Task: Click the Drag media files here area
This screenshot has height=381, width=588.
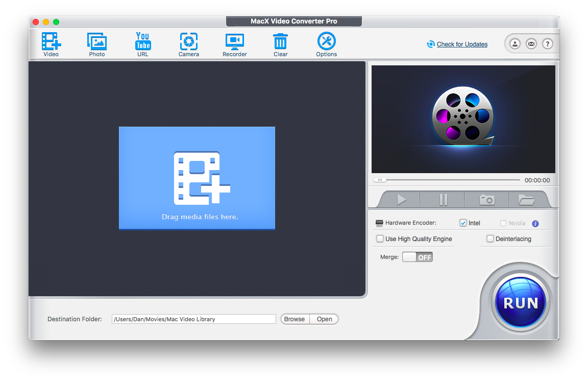Action: click(197, 178)
